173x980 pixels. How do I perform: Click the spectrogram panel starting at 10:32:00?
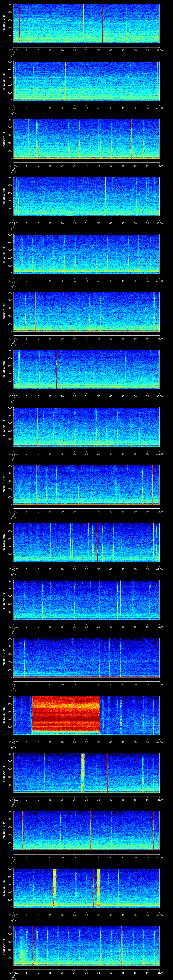86,81
